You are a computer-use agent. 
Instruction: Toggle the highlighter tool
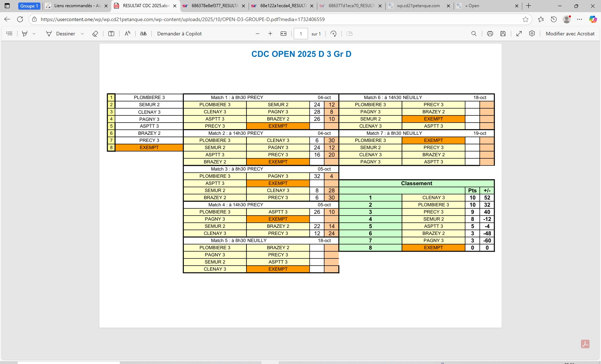25,34
